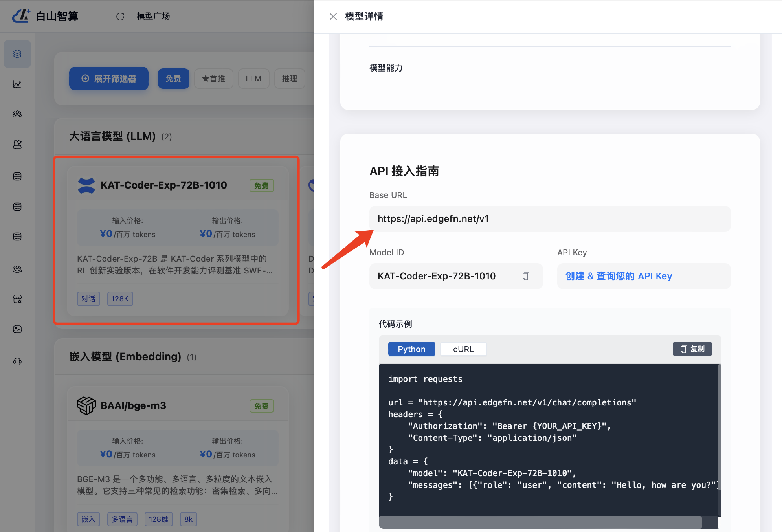Toggle the 免费 filter chip
The width and height of the screenshot is (782, 532).
tap(173, 79)
